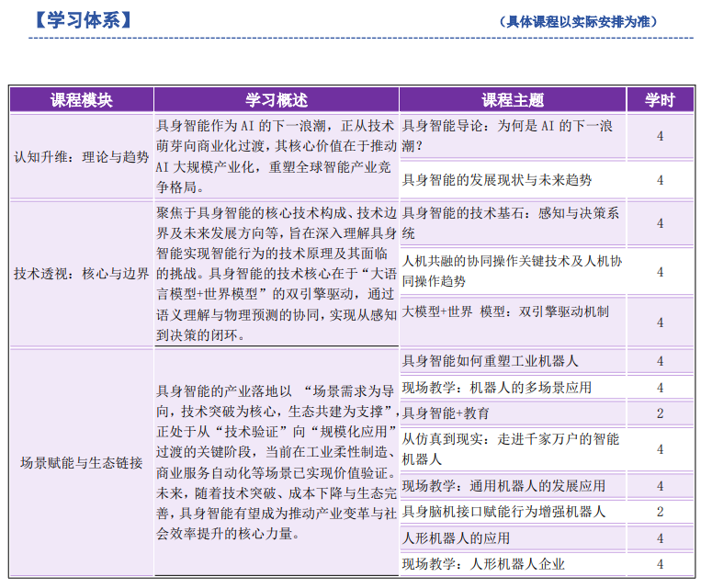Select the 学时 column header
712x588 pixels.
pyautogui.click(x=659, y=99)
